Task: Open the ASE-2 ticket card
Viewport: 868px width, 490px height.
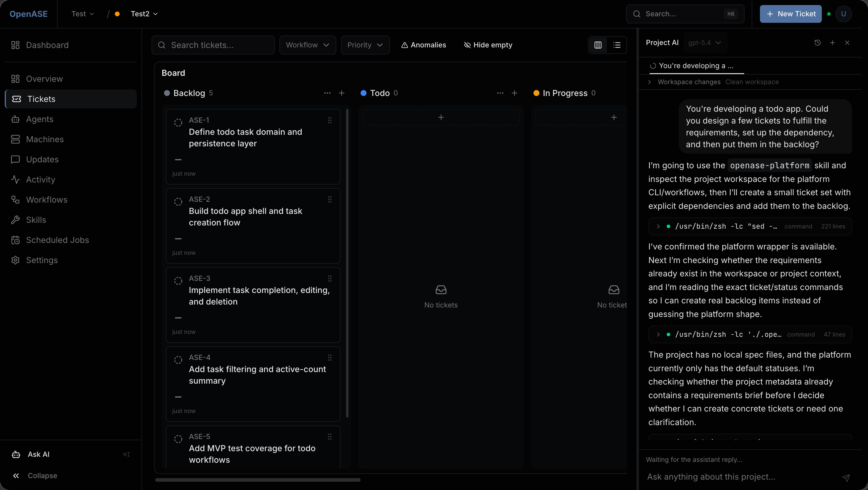Action: (253, 226)
